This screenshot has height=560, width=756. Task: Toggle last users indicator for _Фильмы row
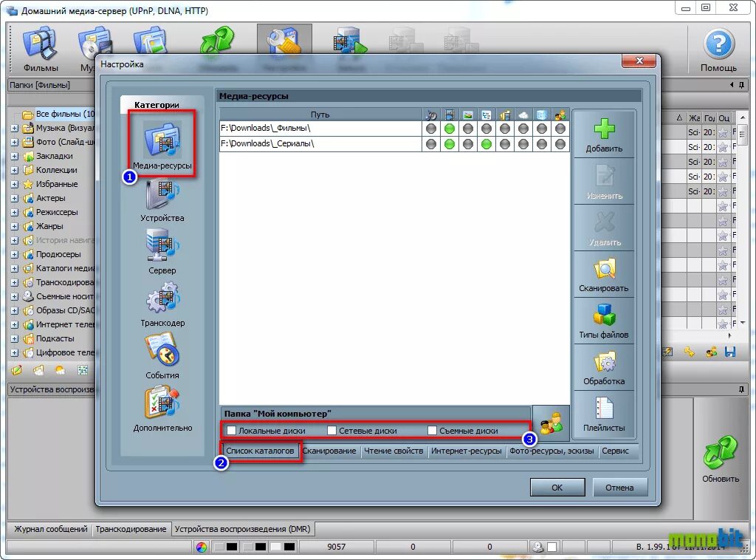pos(560,129)
